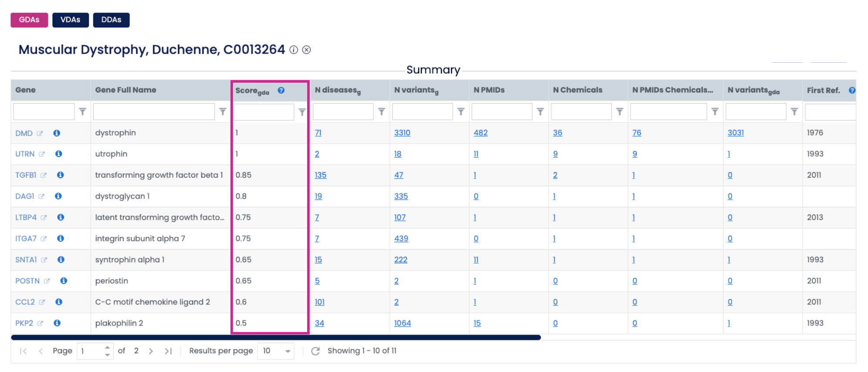Image resolution: width=868 pixels, height=372 pixels.
Task: Go to the next results page
Action: (151, 351)
